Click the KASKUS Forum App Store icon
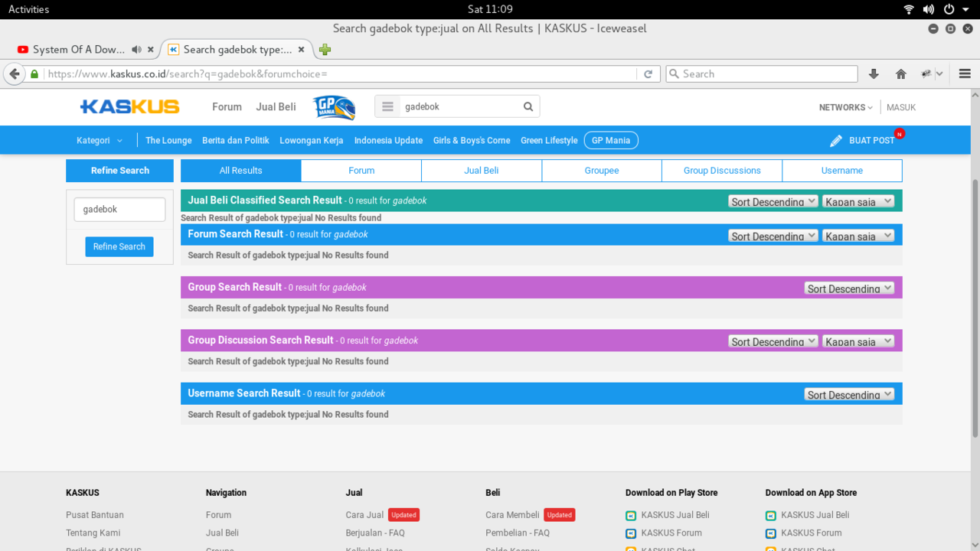 (771, 533)
